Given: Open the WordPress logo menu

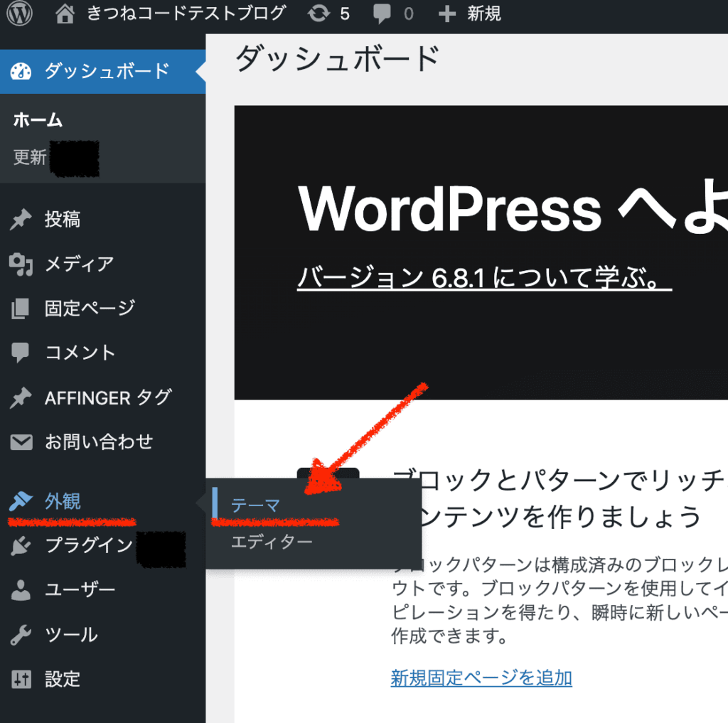Looking at the screenshot, I should click(19, 13).
